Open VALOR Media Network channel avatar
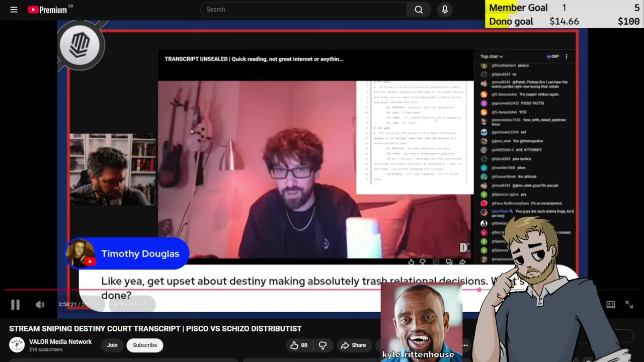 (x=17, y=345)
